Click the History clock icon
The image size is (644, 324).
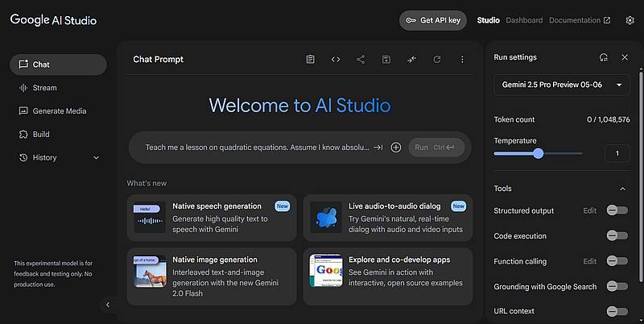[23, 157]
